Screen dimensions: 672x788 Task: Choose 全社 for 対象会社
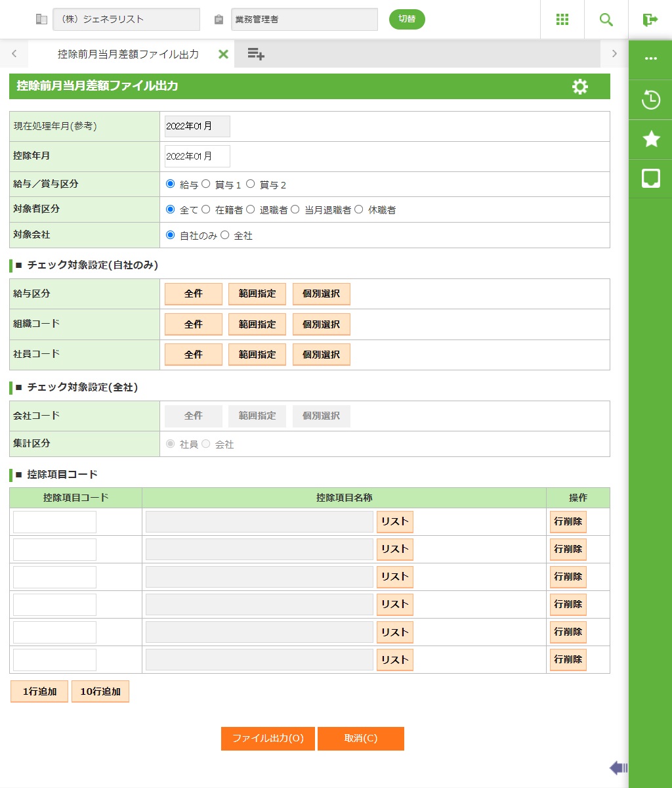click(224, 235)
